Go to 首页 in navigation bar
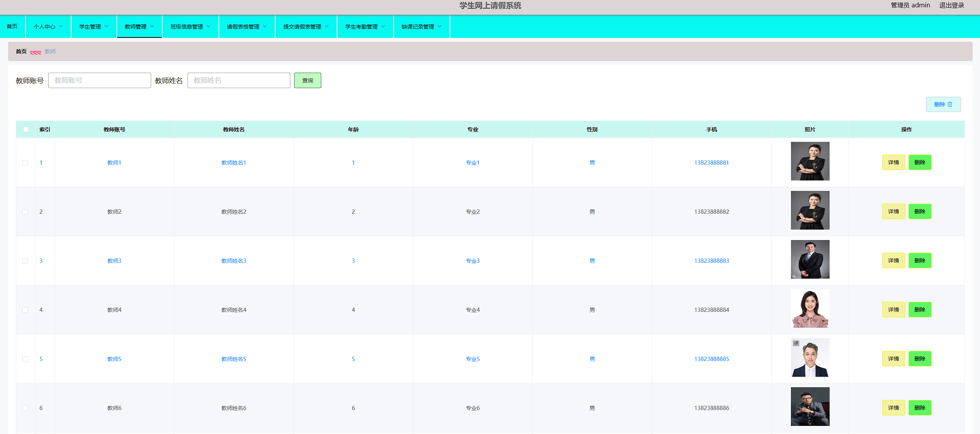The image size is (980, 434). pyautogui.click(x=12, y=26)
